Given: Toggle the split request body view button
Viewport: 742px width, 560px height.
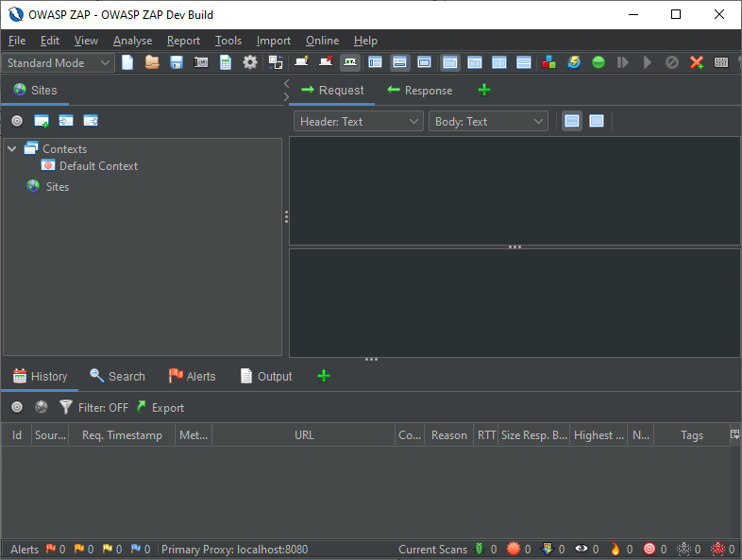Looking at the screenshot, I should tap(572, 121).
